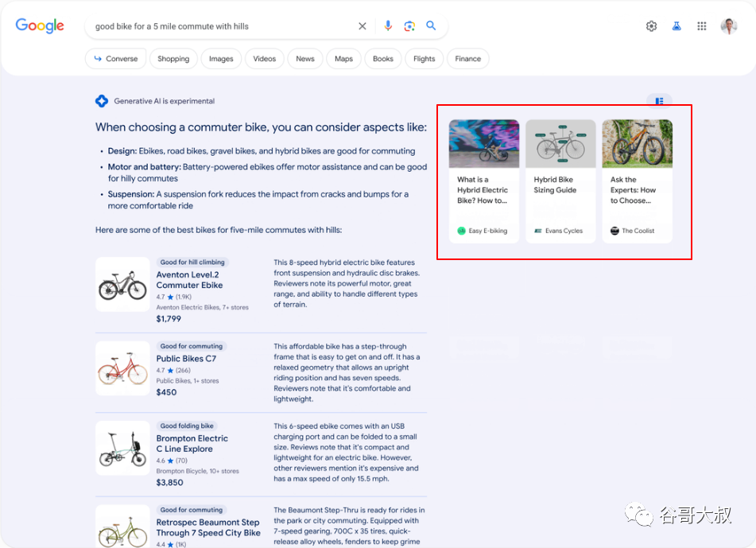Open Search Labs flask icon
The image size is (756, 548).
(677, 26)
